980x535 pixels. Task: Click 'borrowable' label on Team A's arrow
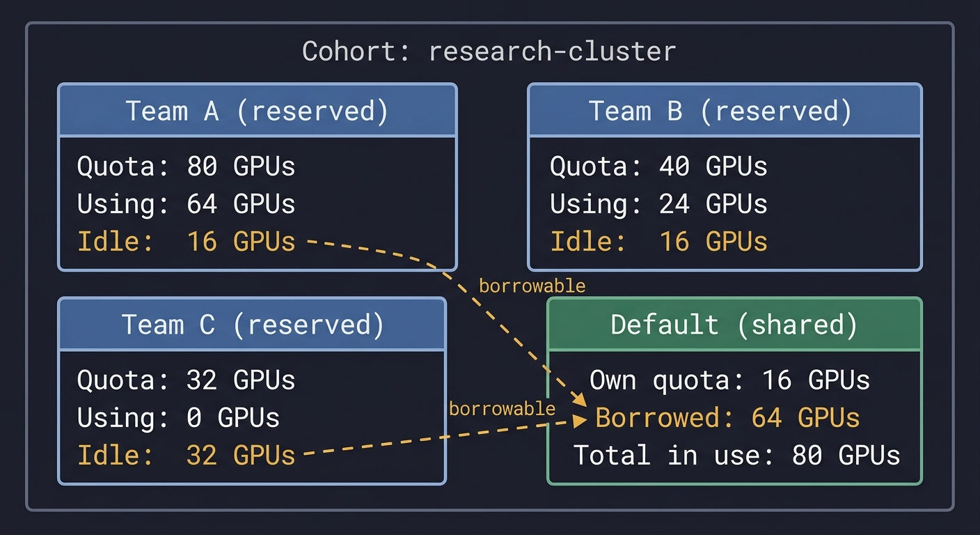(532, 286)
